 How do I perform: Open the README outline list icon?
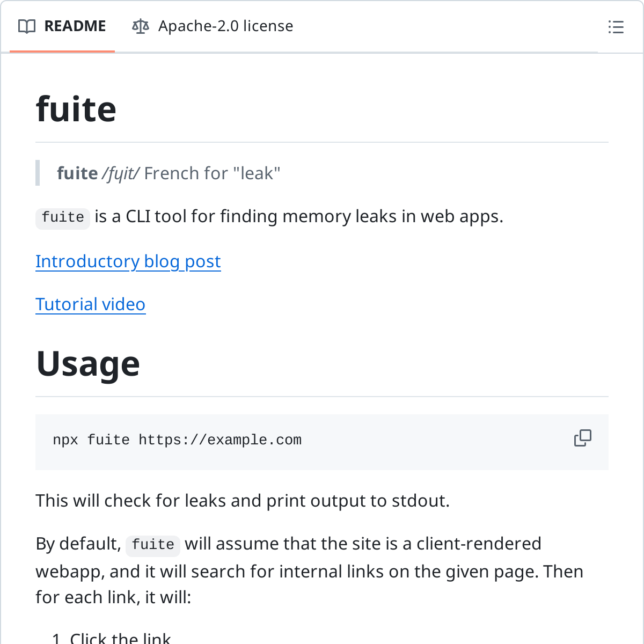tap(616, 27)
